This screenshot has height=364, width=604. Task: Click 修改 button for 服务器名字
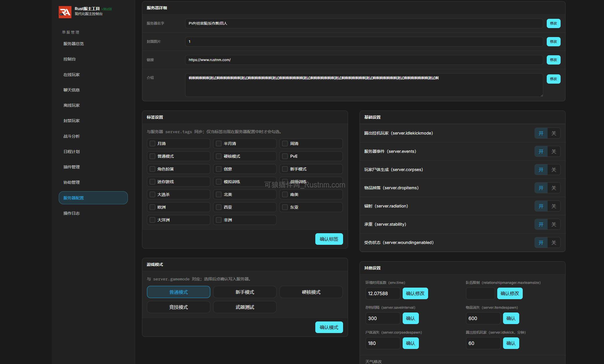pos(553,23)
